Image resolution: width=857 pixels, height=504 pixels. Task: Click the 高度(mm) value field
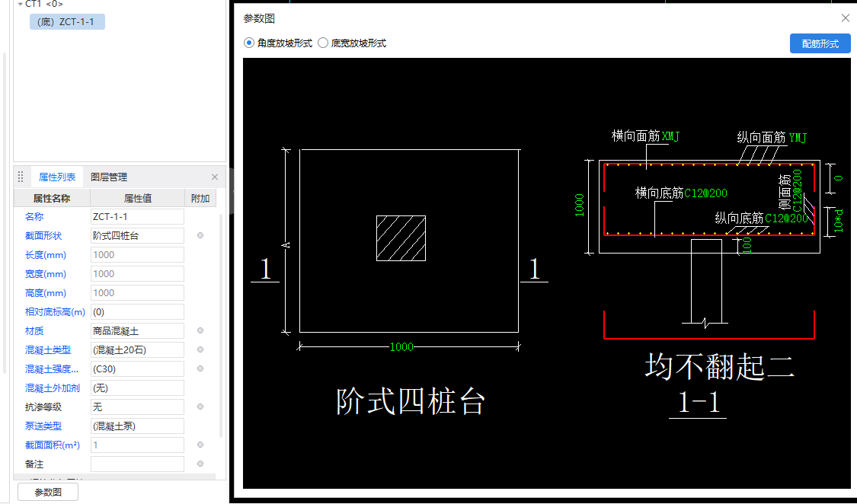137,293
